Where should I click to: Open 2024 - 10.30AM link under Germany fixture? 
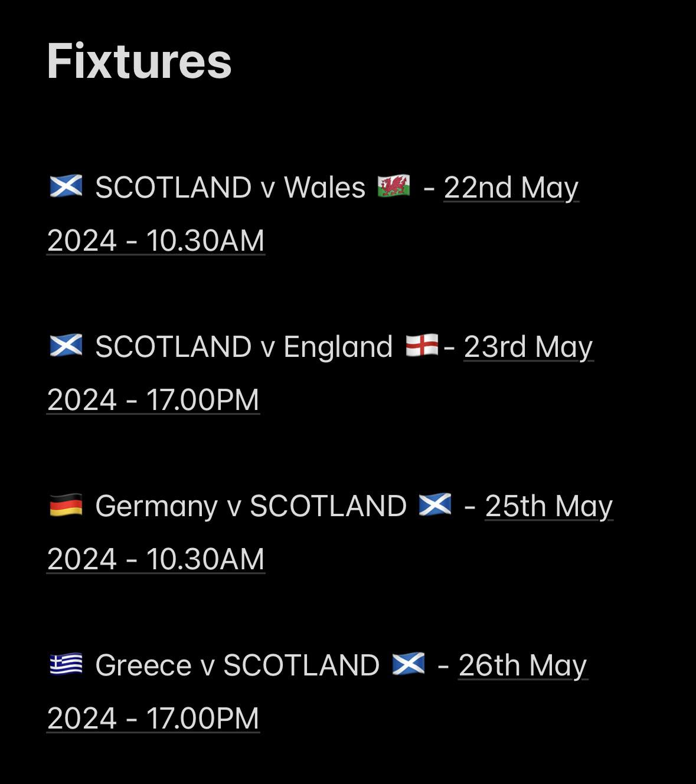tap(156, 559)
